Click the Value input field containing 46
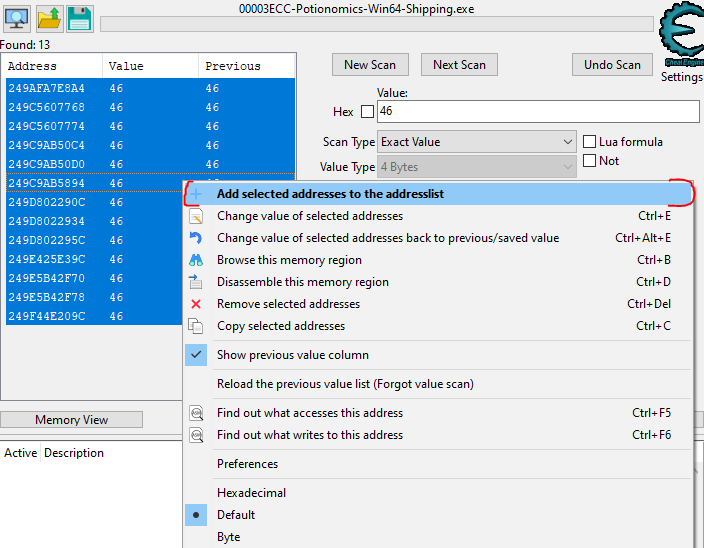The height and width of the screenshot is (548, 704). (x=537, y=111)
